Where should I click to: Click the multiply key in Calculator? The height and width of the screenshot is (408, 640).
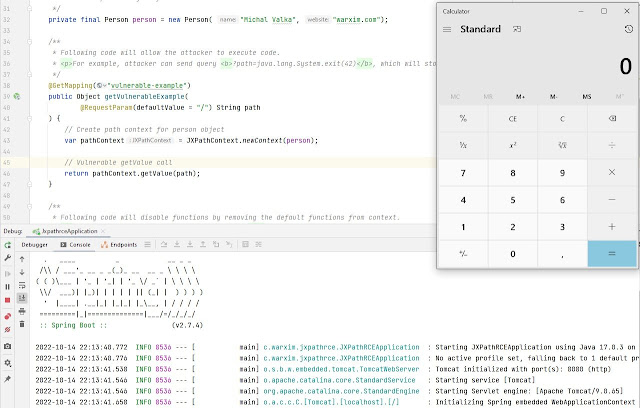click(612, 173)
